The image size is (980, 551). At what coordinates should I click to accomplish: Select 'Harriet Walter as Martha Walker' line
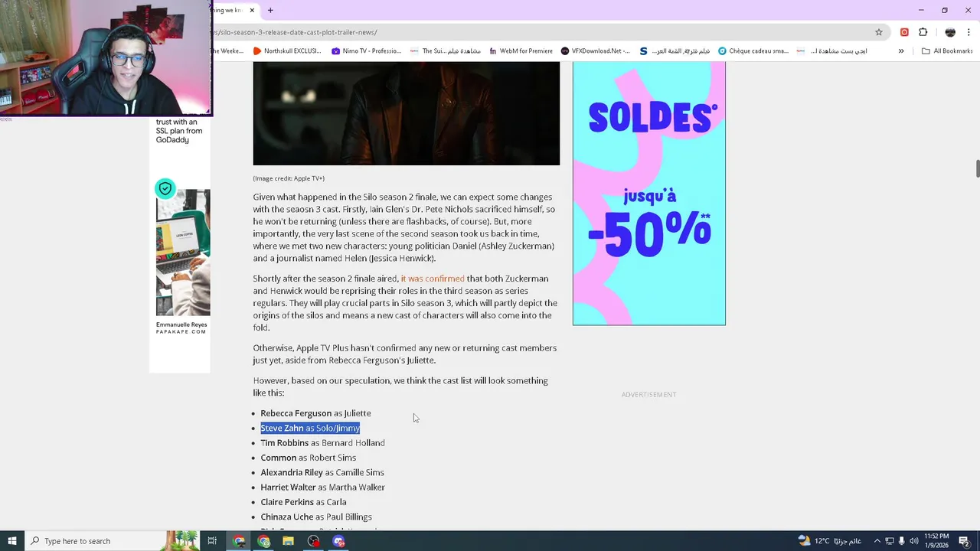322,487
